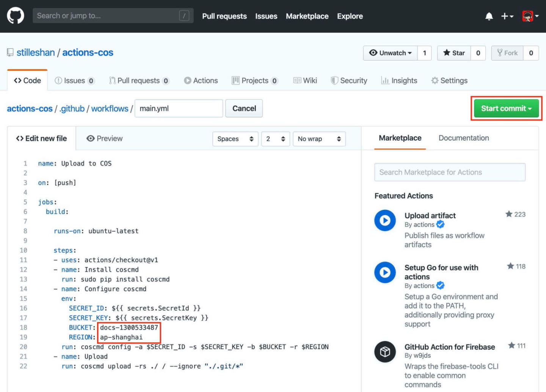Image resolution: width=546 pixels, height=392 pixels.
Task: Select the Marketplace sidebar tab
Action: coord(400,138)
